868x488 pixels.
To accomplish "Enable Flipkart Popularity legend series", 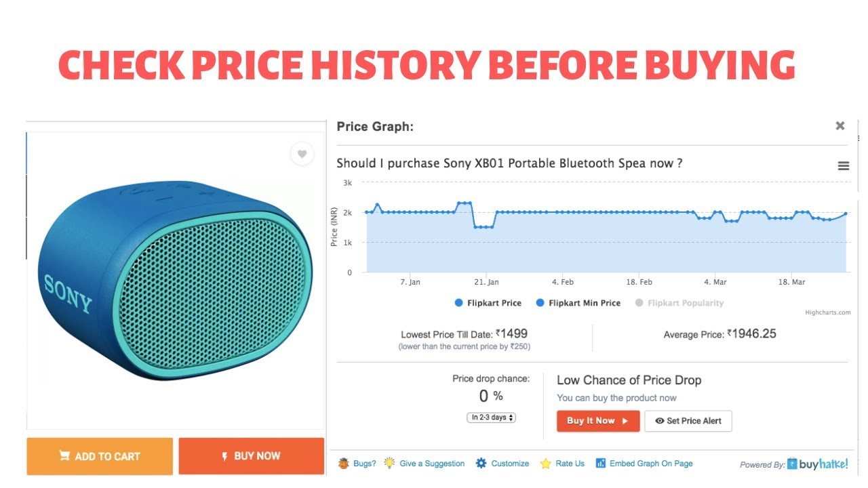I will pos(679,303).
